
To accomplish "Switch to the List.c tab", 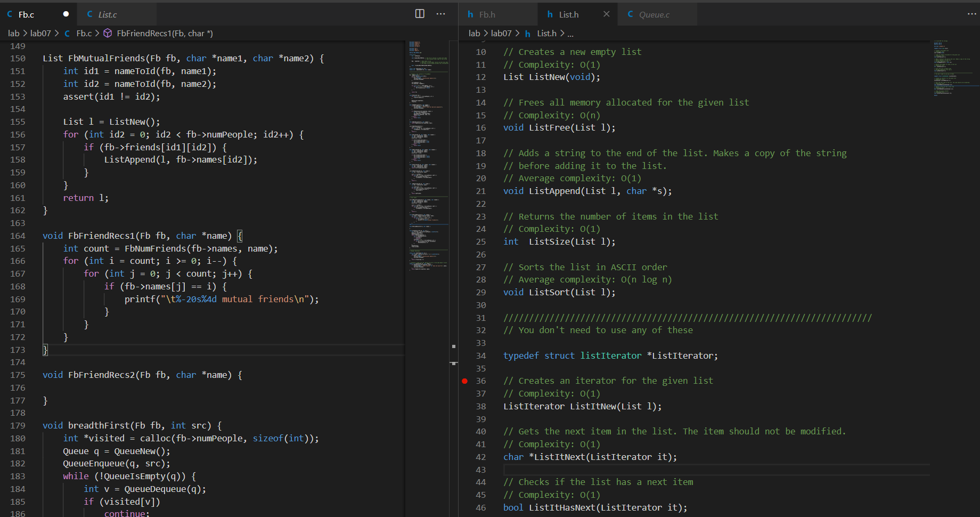I will 109,14.
